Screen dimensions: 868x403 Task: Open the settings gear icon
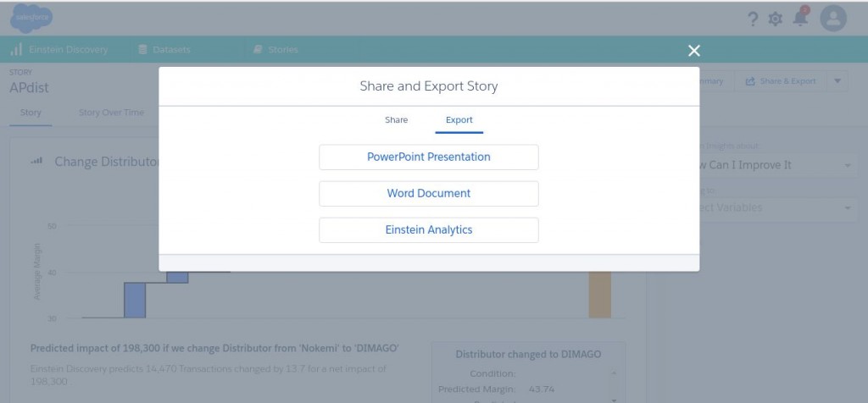(x=775, y=19)
